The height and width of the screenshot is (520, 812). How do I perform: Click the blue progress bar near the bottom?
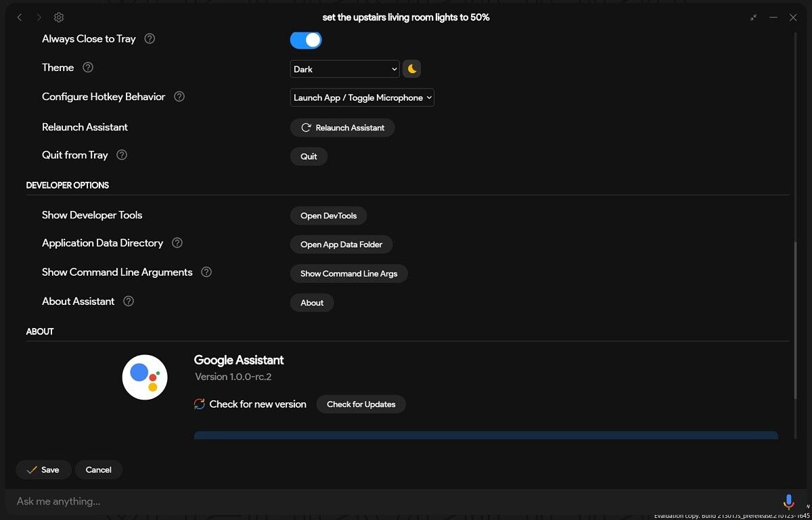486,435
